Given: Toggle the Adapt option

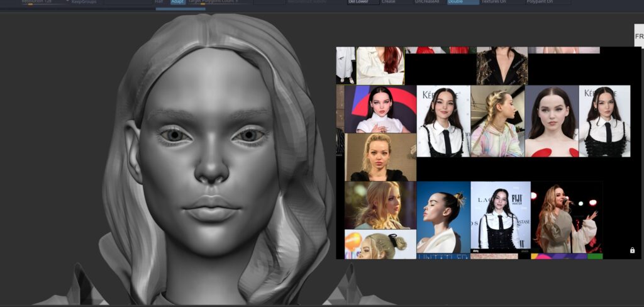Looking at the screenshot, I should 177,2.
